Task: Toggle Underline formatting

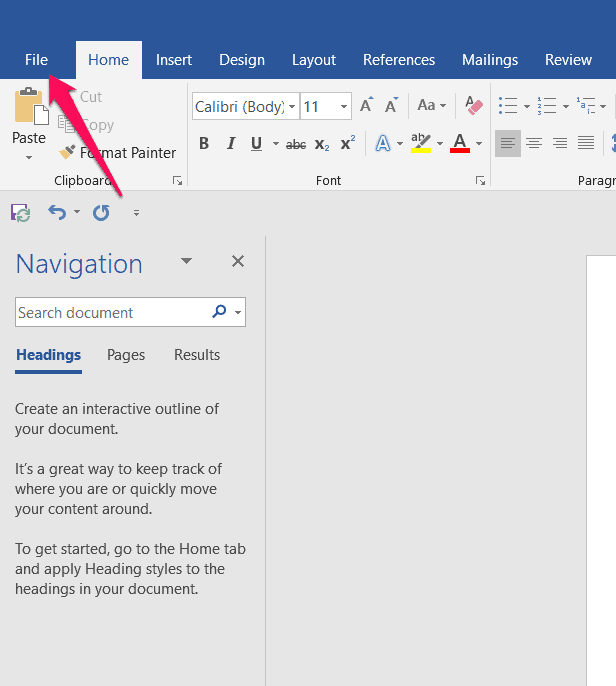Action: (257, 144)
